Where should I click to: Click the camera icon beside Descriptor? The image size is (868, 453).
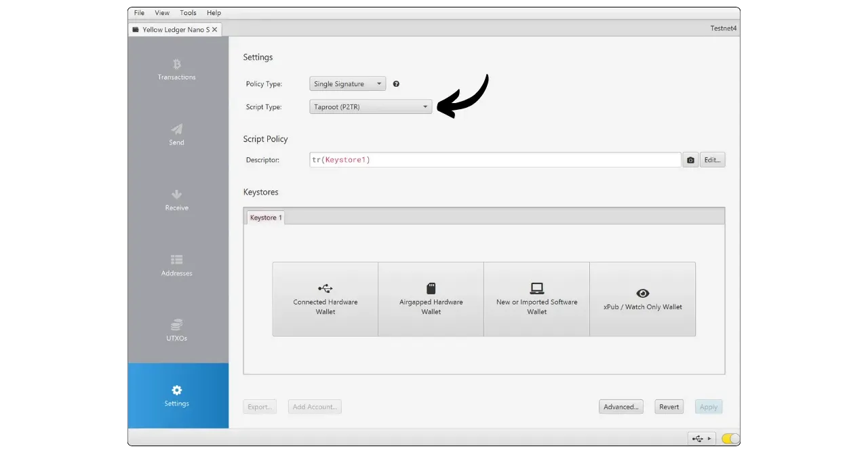(690, 160)
